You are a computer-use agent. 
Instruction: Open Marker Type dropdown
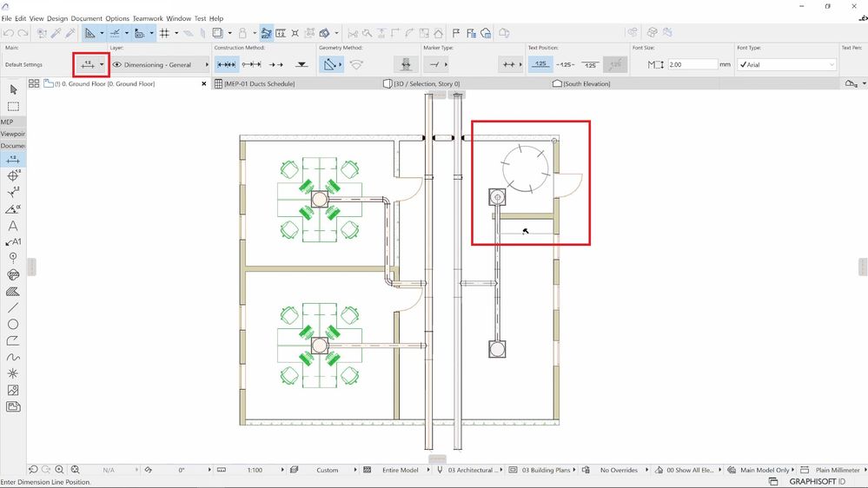435,65
